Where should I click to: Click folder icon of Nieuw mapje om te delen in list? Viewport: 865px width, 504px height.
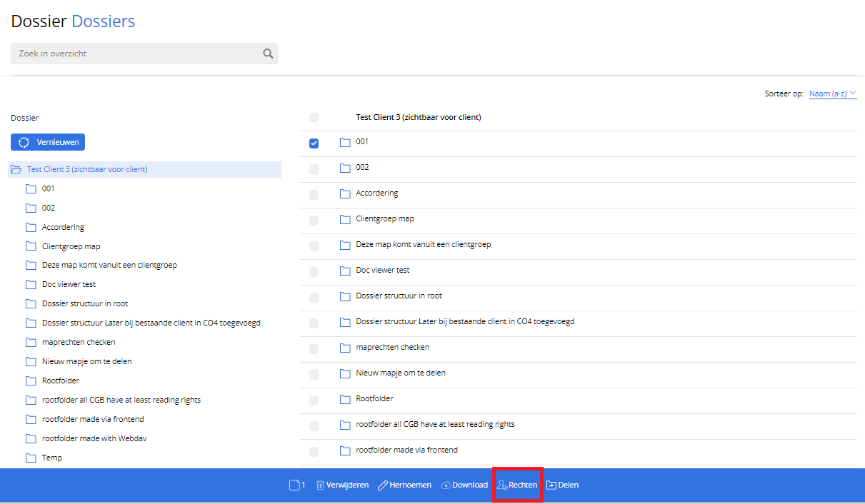345,373
